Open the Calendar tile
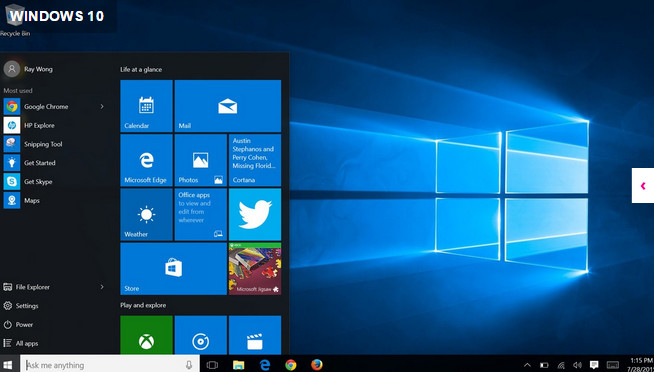The width and height of the screenshot is (654, 372). [x=146, y=106]
